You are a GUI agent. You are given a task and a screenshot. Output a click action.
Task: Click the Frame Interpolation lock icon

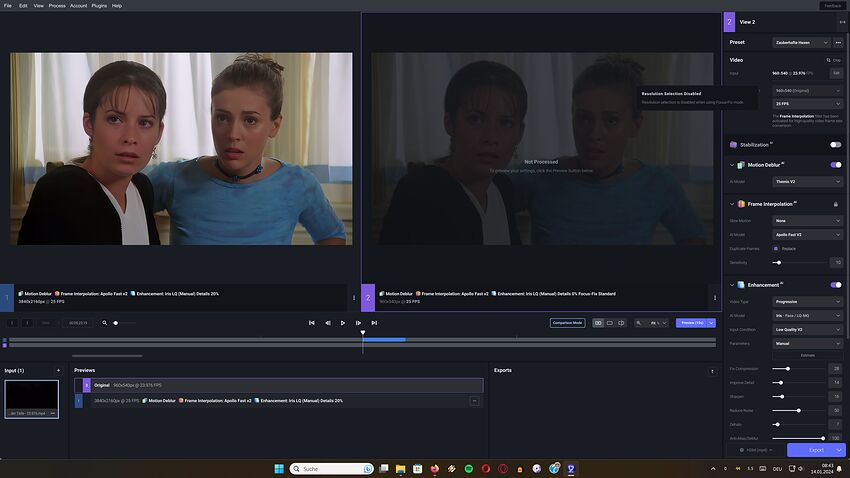pos(836,204)
